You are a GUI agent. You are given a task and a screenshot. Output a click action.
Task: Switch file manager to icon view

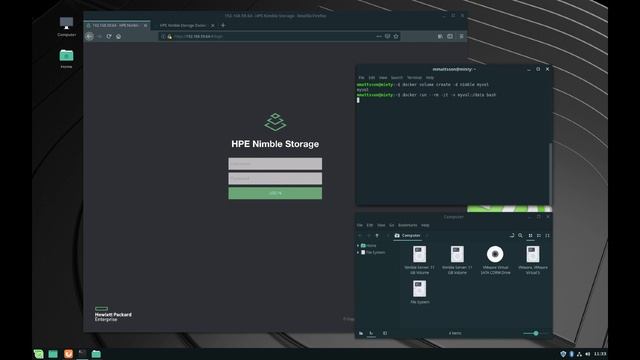pyautogui.click(x=530, y=236)
